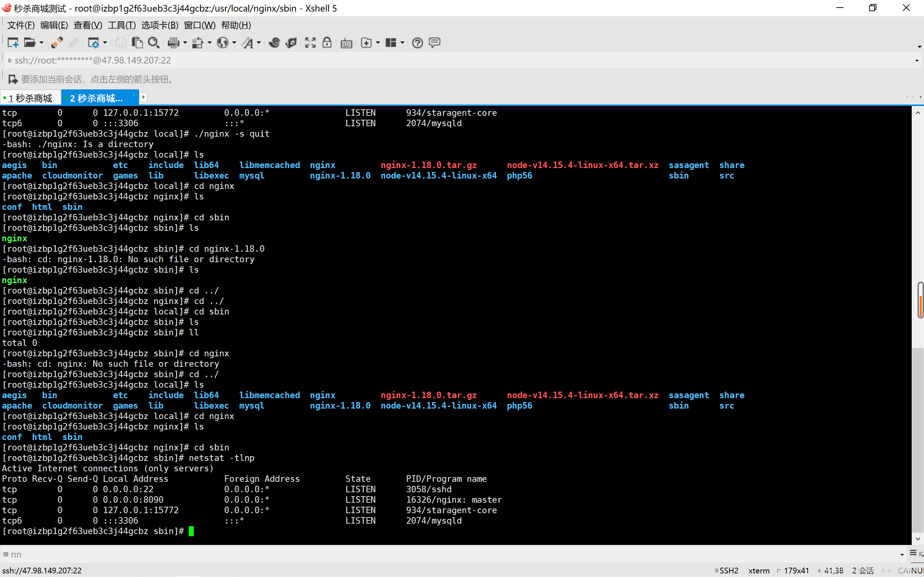924x577 pixels.
Task: Open the 工具(T) menu
Action: click(x=121, y=25)
